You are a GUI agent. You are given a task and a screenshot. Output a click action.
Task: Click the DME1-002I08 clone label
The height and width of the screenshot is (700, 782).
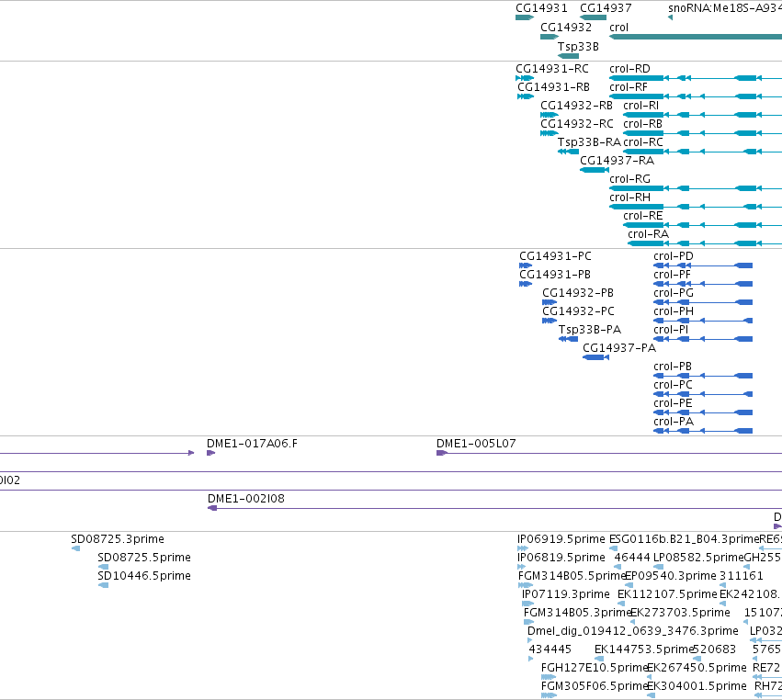point(246,499)
